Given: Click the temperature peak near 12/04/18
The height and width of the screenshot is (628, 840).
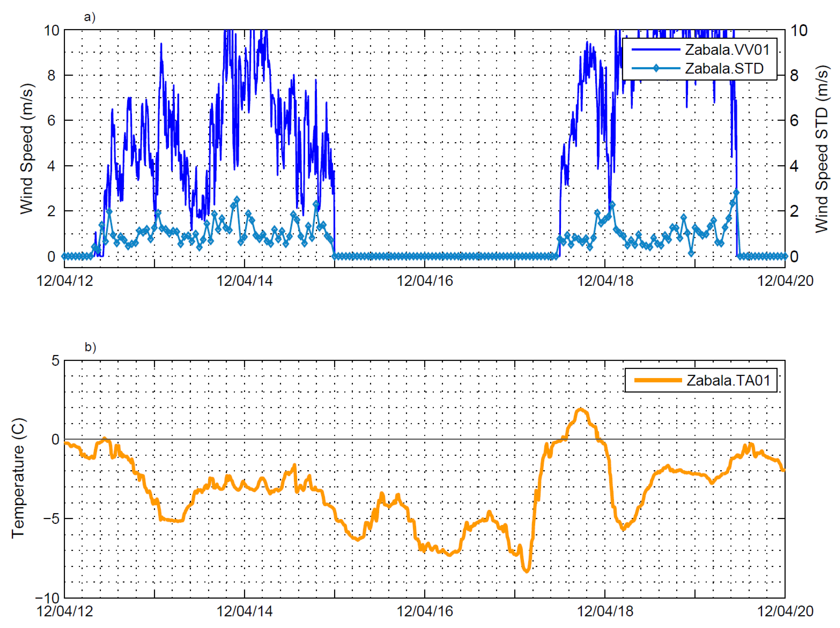Looking at the screenshot, I should pos(580,410).
